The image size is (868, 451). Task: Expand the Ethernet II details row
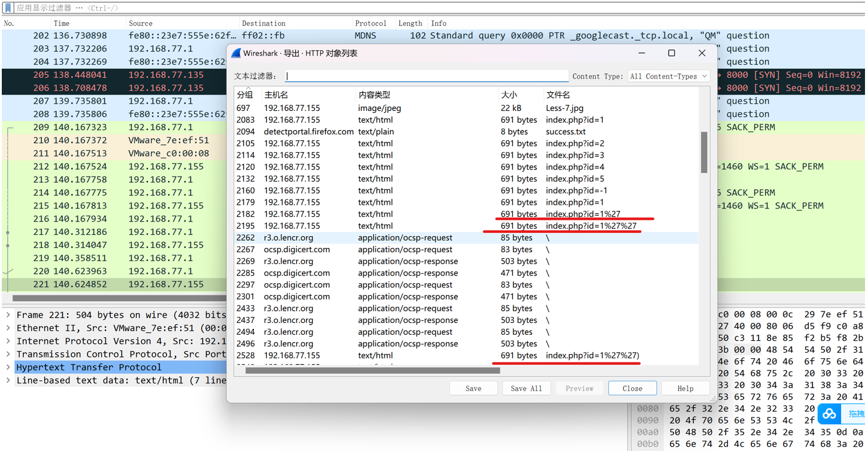click(x=8, y=328)
